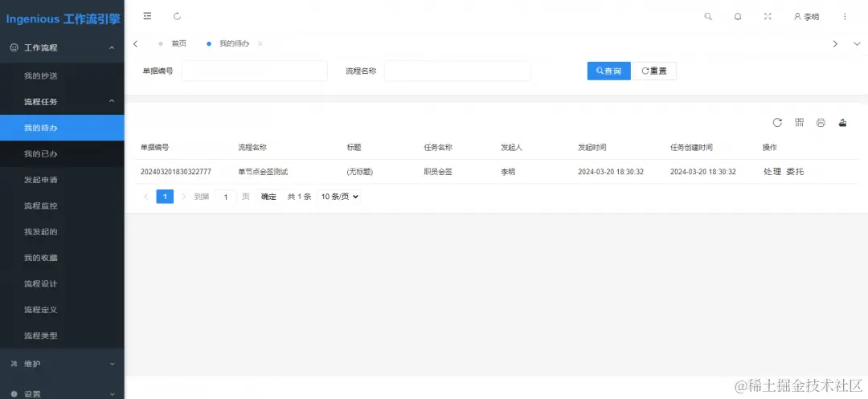This screenshot has width=868, height=399.
Task: Refresh the table with the toolbar reload icon
Action: (x=777, y=123)
